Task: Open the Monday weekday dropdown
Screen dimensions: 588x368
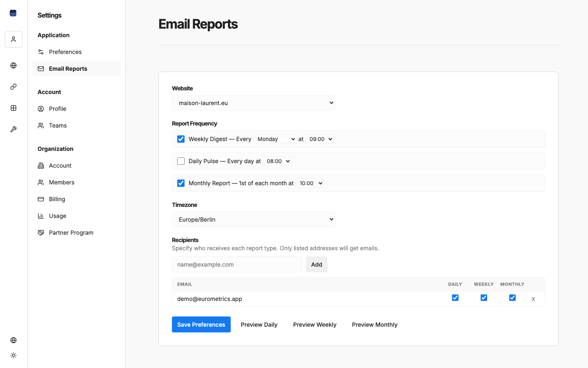Action: point(275,139)
